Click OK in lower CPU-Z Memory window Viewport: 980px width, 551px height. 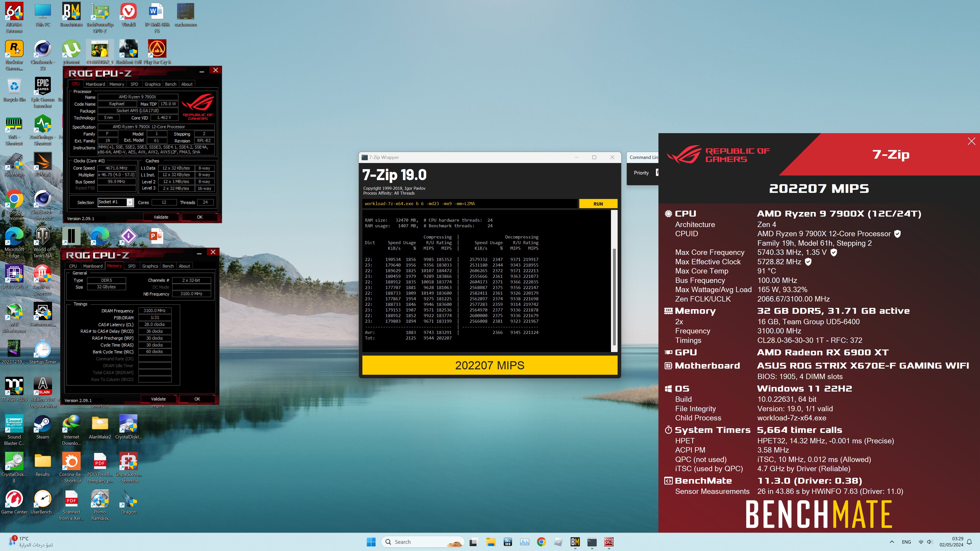[197, 399]
